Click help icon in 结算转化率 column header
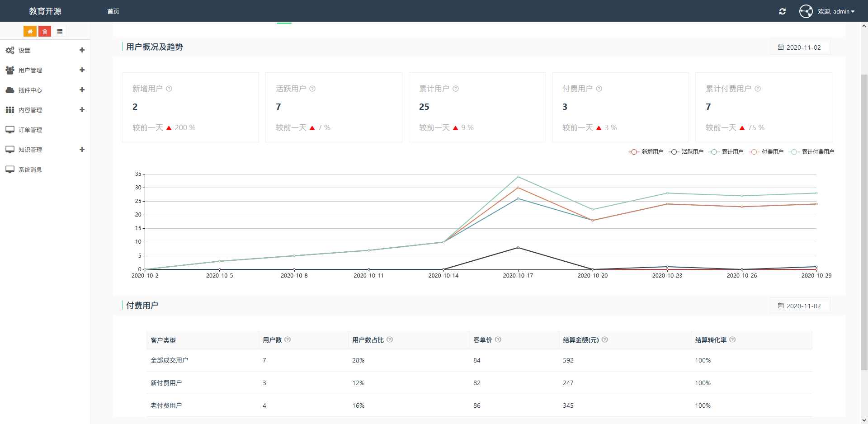This screenshot has width=868, height=424. [x=733, y=339]
